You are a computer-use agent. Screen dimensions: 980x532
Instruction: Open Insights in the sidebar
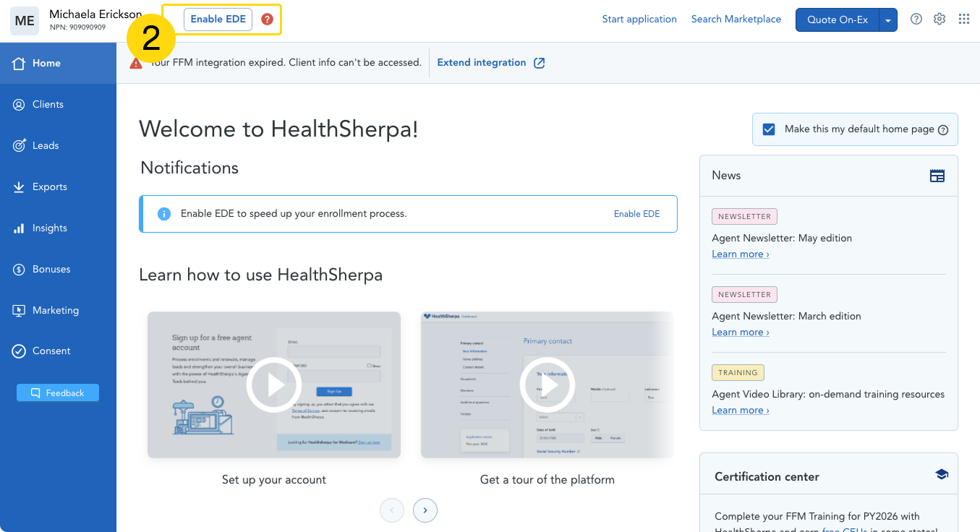58,228
